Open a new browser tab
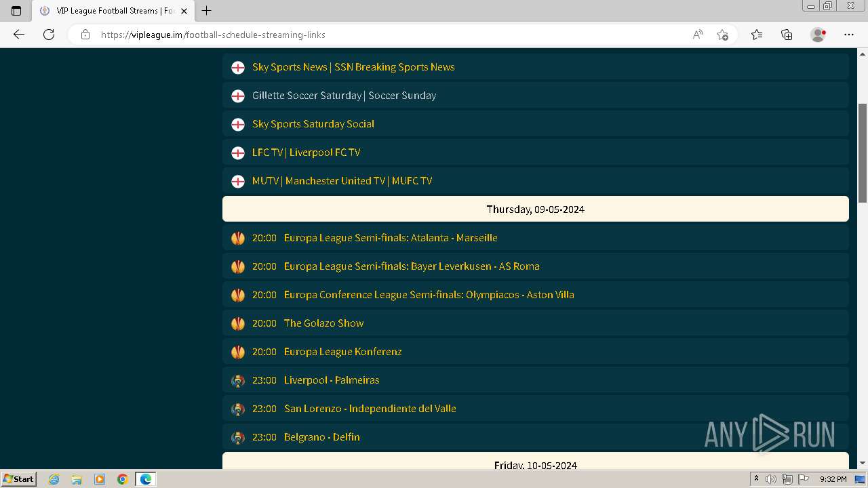Screen dimensions: 868x488 tap(207, 11)
